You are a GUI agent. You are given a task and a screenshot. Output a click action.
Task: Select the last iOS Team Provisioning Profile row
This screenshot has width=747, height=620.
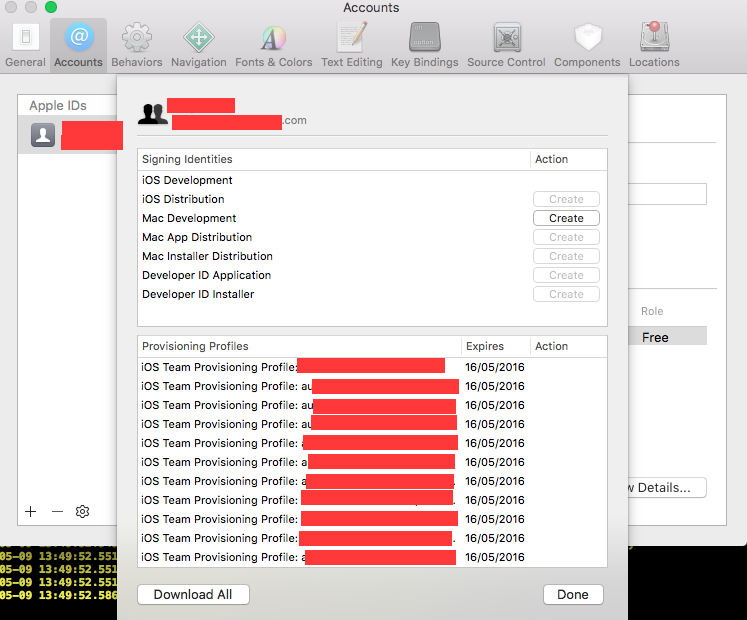372,557
